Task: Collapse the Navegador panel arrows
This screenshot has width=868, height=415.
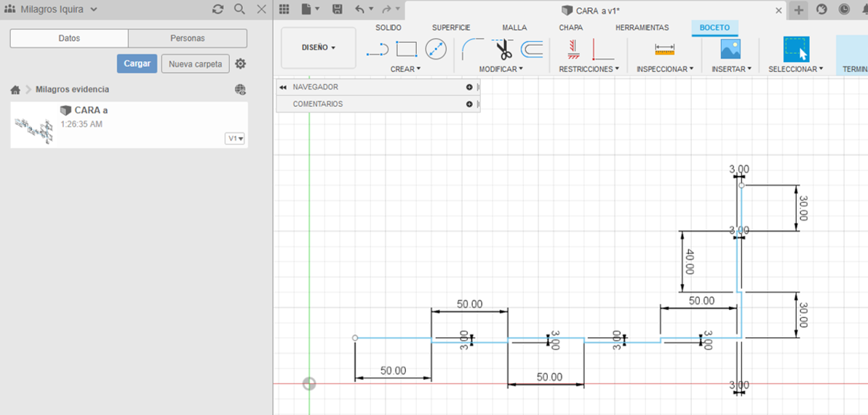Action: coord(283,87)
